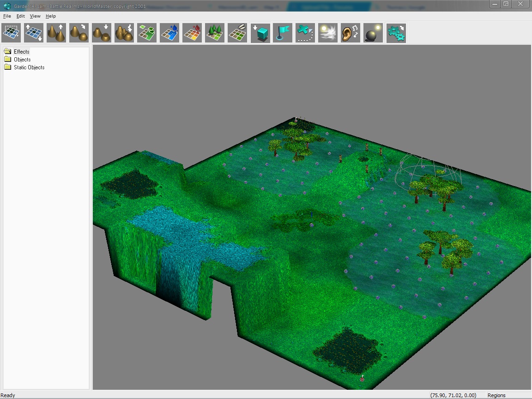Open the Objects folder in the sidebar
Image resolution: width=532 pixels, height=399 pixels.
22,60
